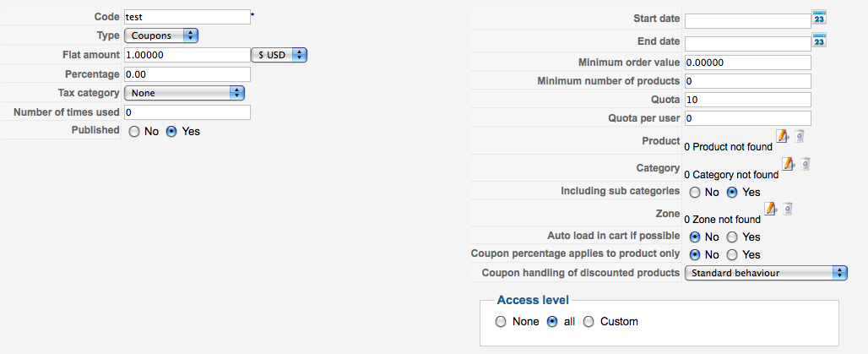Set Published to No
This screenshot has width=868, height=354.
point(133,132)
